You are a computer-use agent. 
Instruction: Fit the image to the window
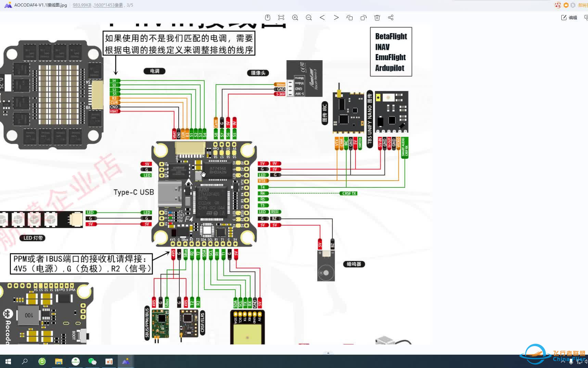coord(281,17)
